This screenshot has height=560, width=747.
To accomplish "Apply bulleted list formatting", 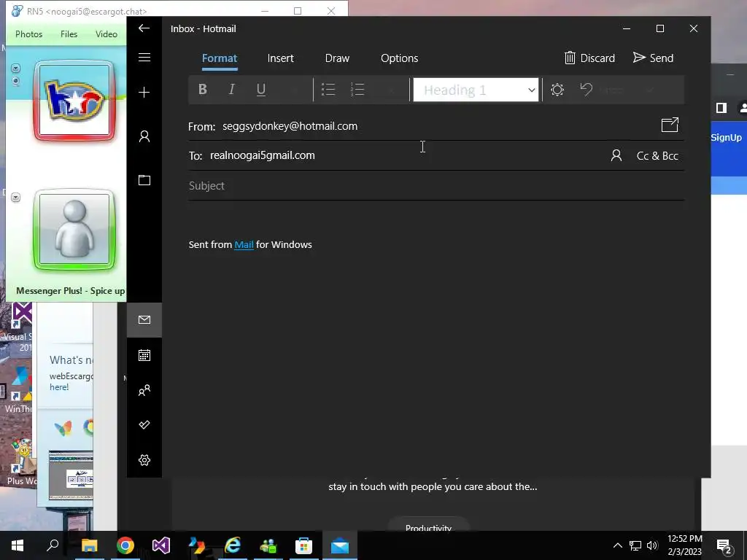I will (x=328, y=90).
